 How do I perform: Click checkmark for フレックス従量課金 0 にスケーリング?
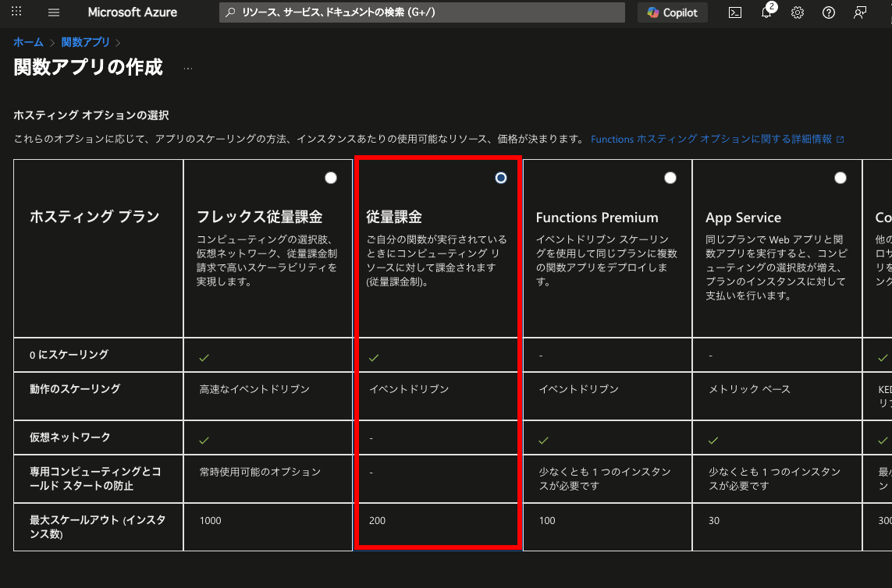coord(204,357)
